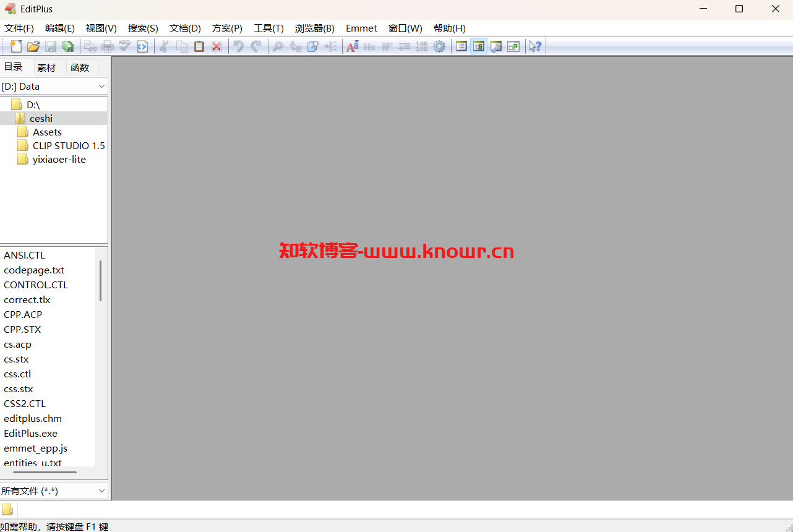The height and width of the screenshot is (532, 793).
Task: Click the file list horizontal scrollbar thumb
Action: pos(45,472)
